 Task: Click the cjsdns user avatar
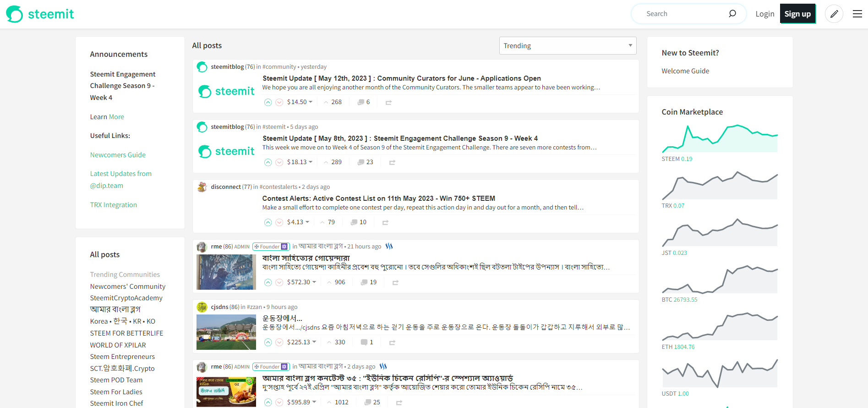pyautogui.click(x=202, y=307)
